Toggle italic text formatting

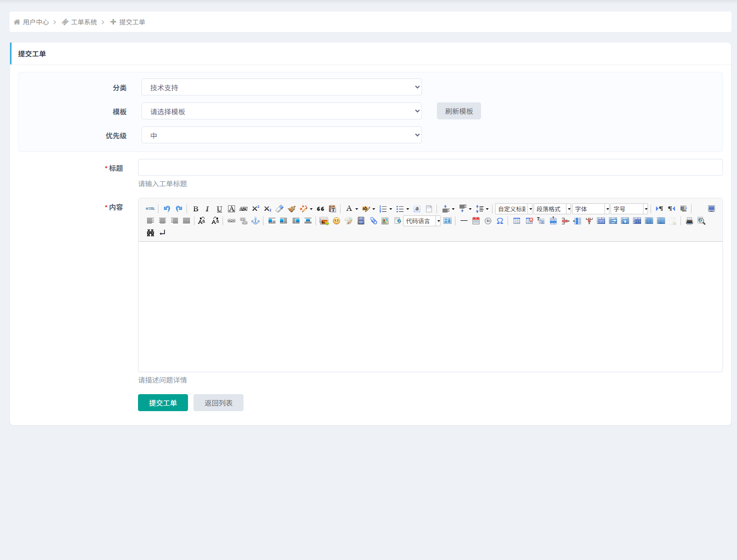click(x=207, y=209)
